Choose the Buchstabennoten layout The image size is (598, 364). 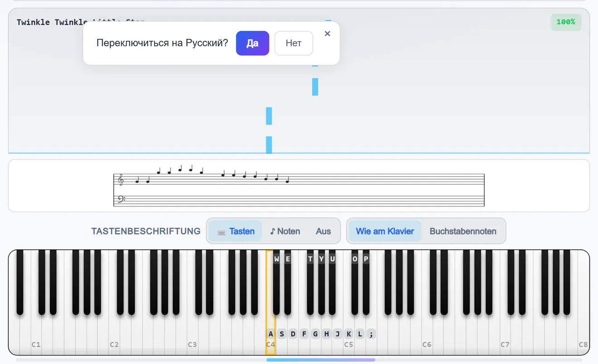(463, 231)
